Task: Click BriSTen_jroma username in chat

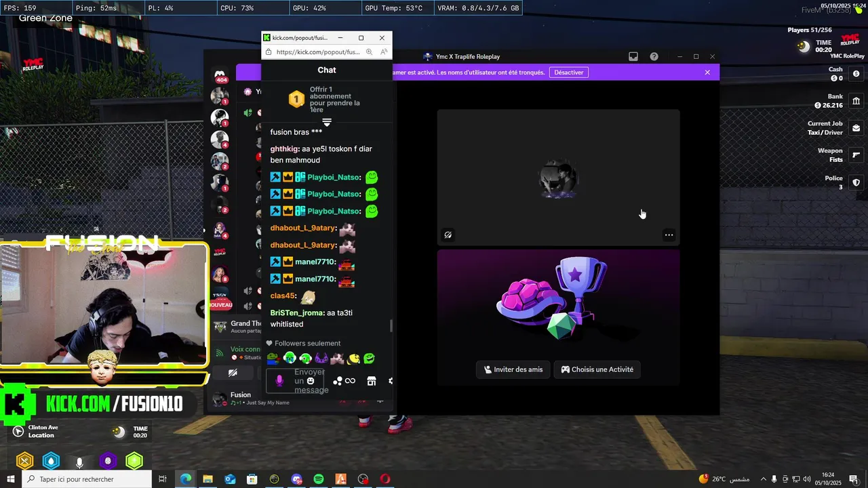Action: pos(297,313)
